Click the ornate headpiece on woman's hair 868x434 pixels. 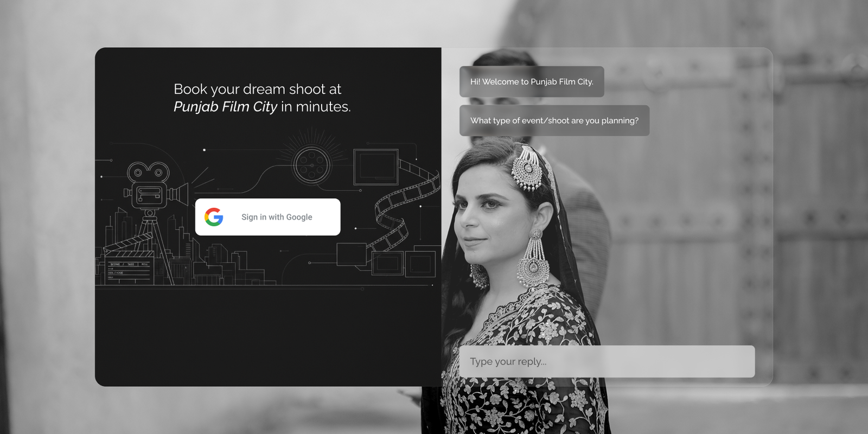click(528, 168)
